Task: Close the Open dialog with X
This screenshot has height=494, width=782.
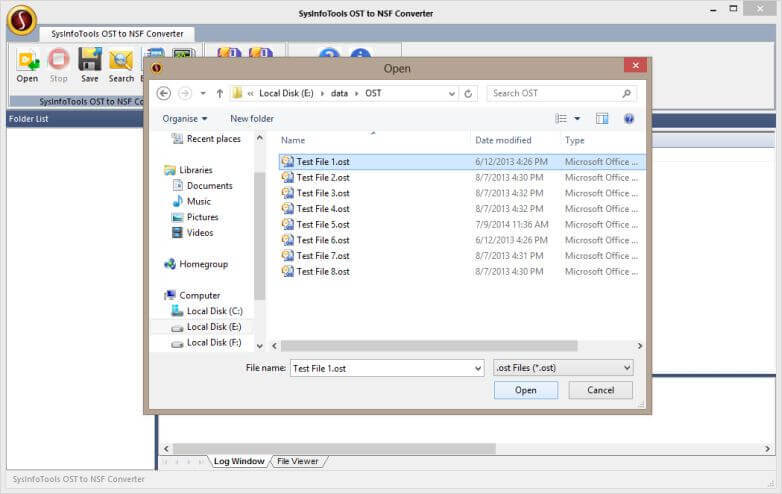Action: [635, 65]
